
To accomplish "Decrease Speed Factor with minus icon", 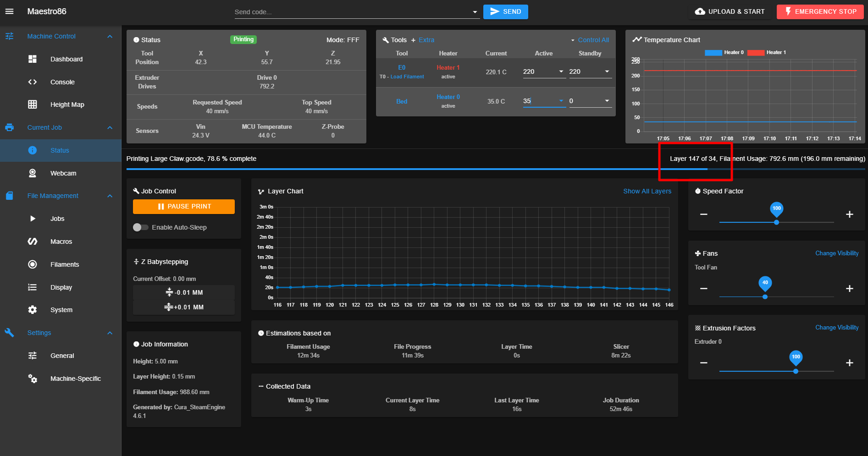I will click(x=704, y=214).
